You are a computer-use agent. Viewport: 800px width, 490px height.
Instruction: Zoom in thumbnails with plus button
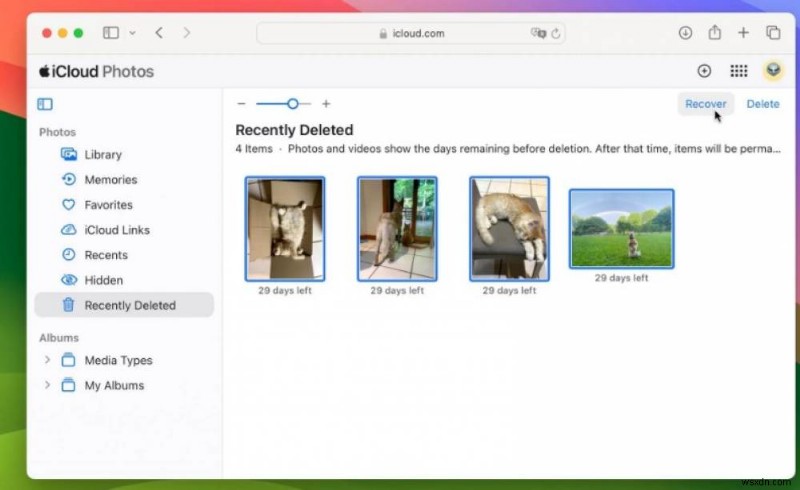click(x=326, y=104)
